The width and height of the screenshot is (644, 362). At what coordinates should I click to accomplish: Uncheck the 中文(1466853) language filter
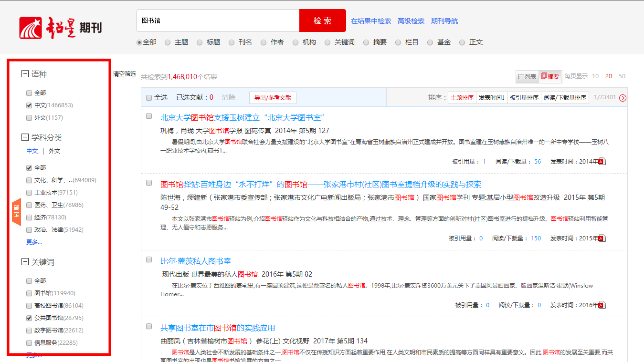29,105
